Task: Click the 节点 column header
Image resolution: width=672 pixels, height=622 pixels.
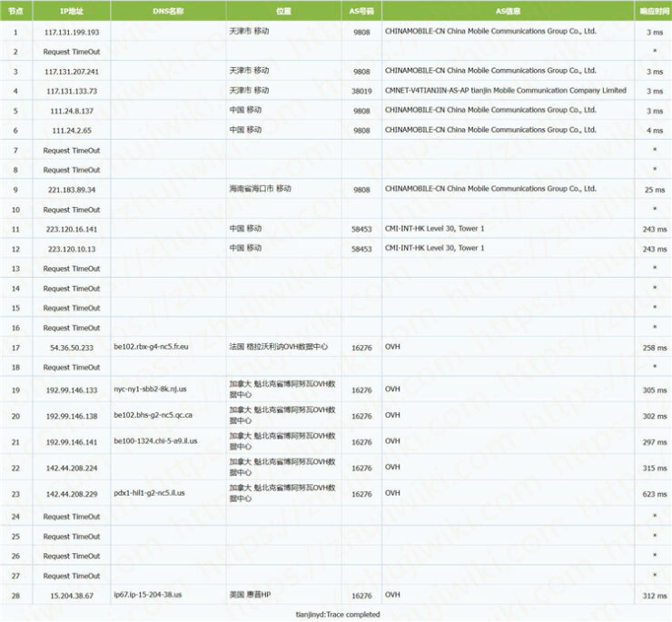Action: coord(15,11)
